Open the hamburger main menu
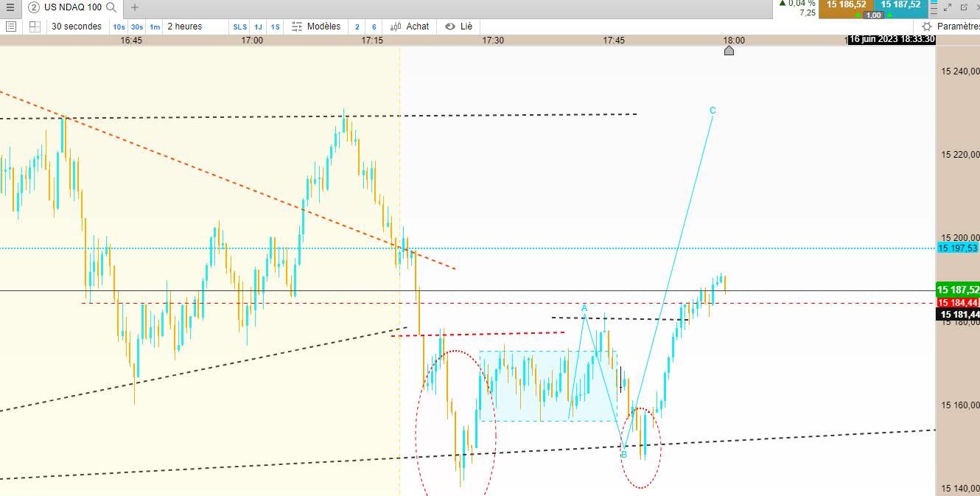 10,7
